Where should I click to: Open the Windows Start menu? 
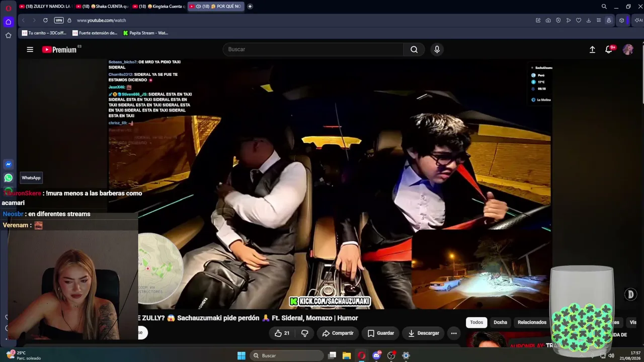click(242, 355)
